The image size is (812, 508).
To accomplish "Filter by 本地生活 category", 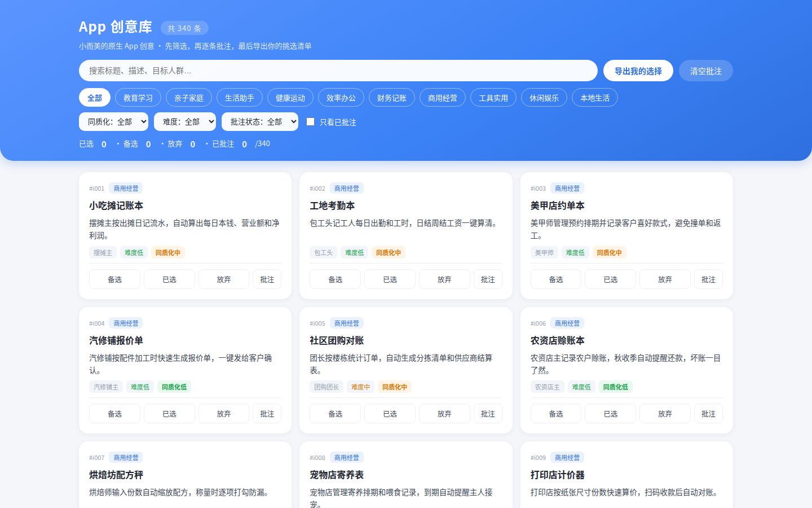I will click(595, 98).
